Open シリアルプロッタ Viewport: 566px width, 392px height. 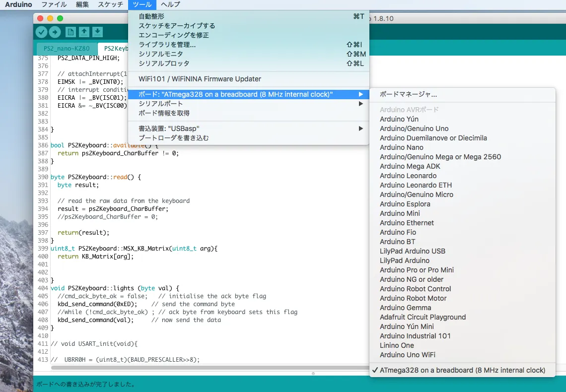coord(249,64)
